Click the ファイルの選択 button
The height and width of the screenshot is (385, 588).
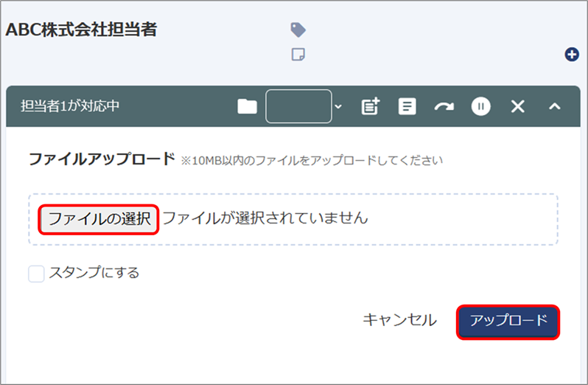[99, 220]
